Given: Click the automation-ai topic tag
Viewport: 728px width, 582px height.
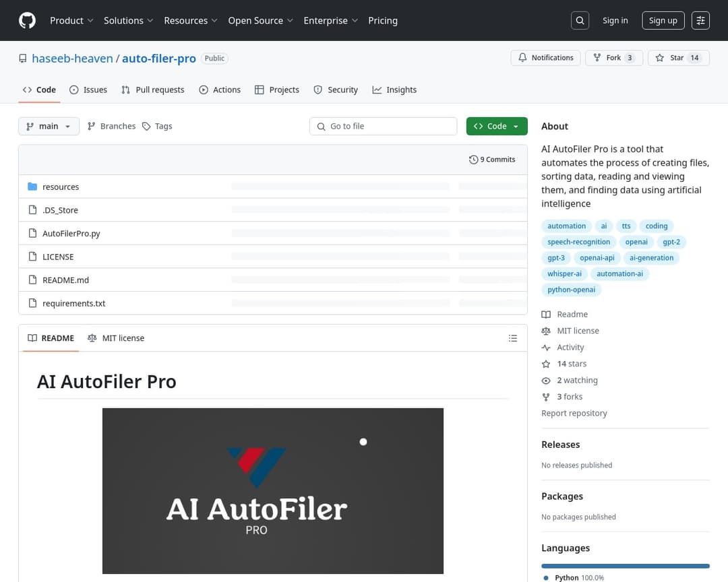Looking at the screenshot, I should tap(619, 274).
